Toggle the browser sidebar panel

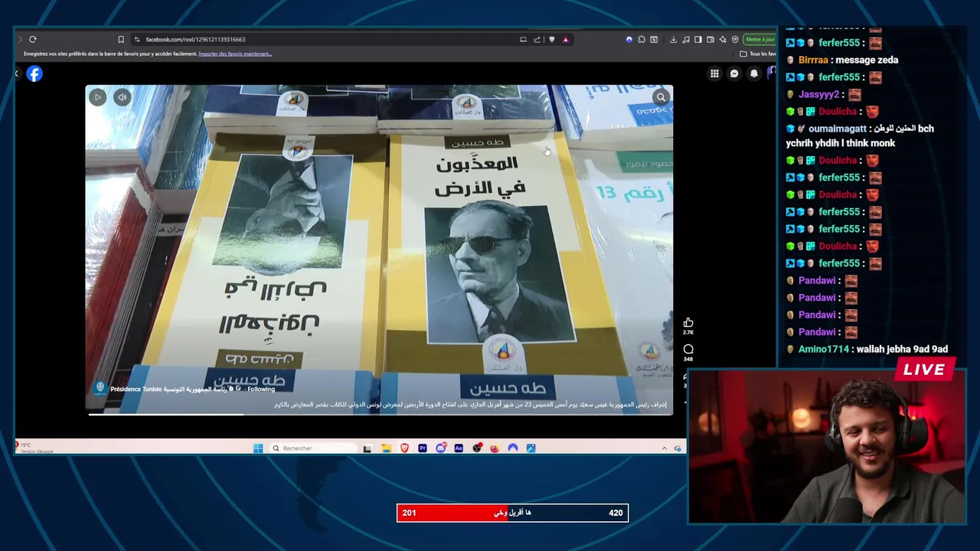pyautogui.click(x=698, y=39)
